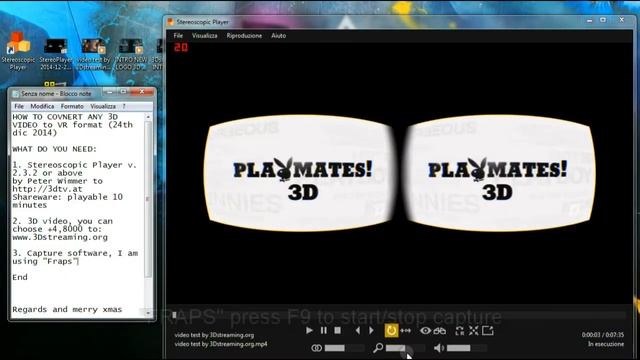
Task: Click the elapsed time 0:00:03 / 0:07:35
Action: tap(603, 335)
